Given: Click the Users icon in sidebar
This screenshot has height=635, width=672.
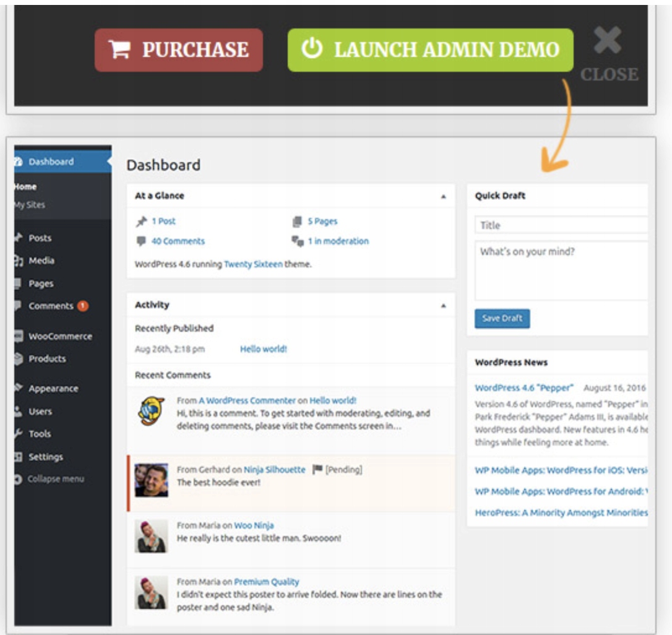Looking at the screenshot, I should pyautogui.click(x=18, y=412).
